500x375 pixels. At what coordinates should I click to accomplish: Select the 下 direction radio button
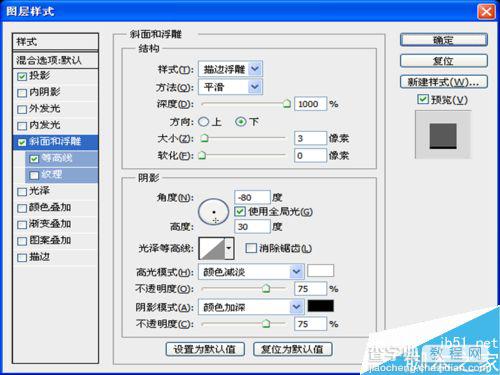[x=240, y=122]
